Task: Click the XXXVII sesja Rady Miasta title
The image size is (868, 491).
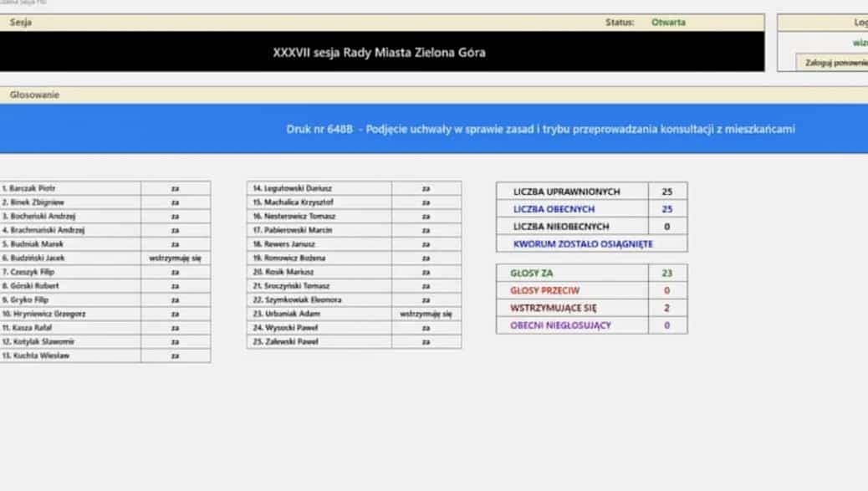Action: 379,52
